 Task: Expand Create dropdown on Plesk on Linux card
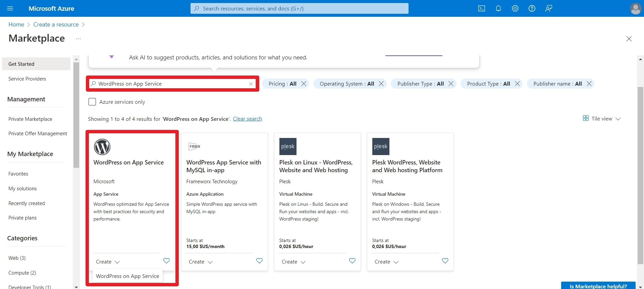coord(293,262)
